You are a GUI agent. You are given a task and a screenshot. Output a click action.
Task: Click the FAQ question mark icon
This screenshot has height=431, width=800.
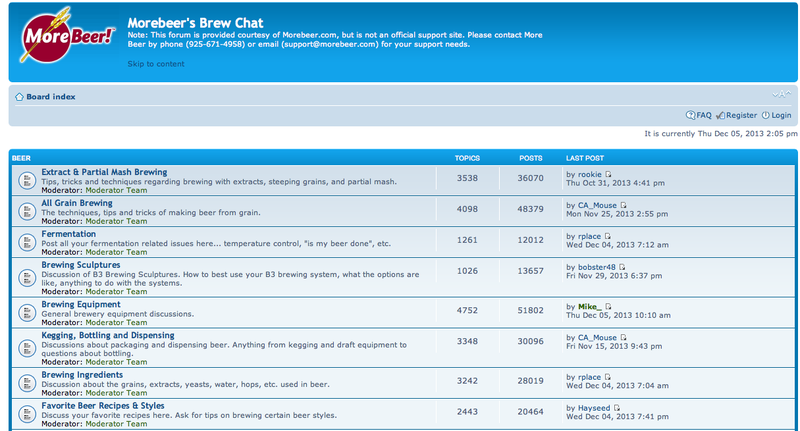coord(690,115)
